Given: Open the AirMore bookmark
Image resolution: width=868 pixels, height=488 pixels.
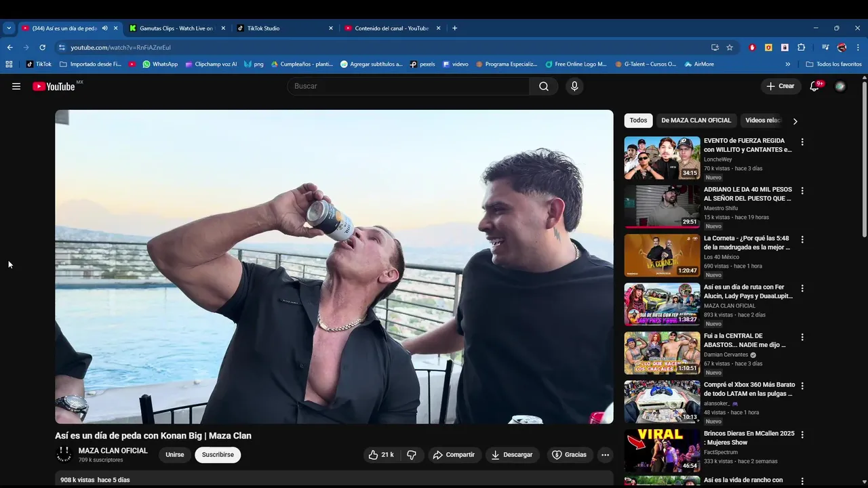Looking at the screenshot, I should coord(699,64).
